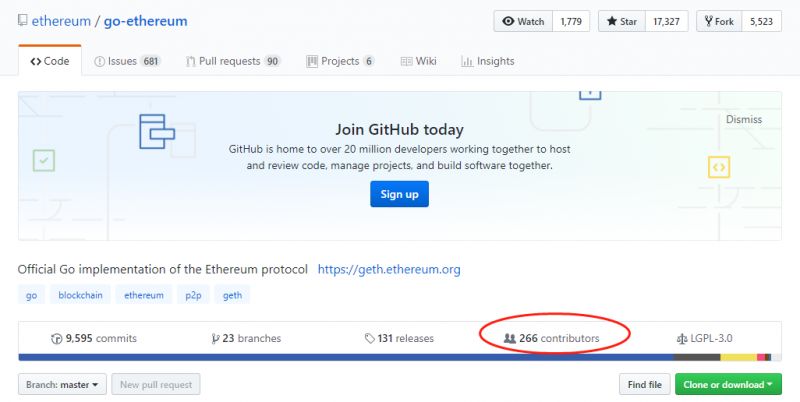
Task: Click the star icon on Star button
Action: tap(612, 21)
